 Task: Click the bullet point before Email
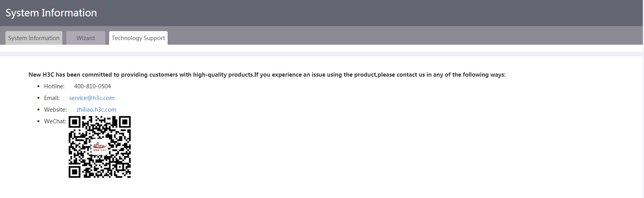coord(38,98)
